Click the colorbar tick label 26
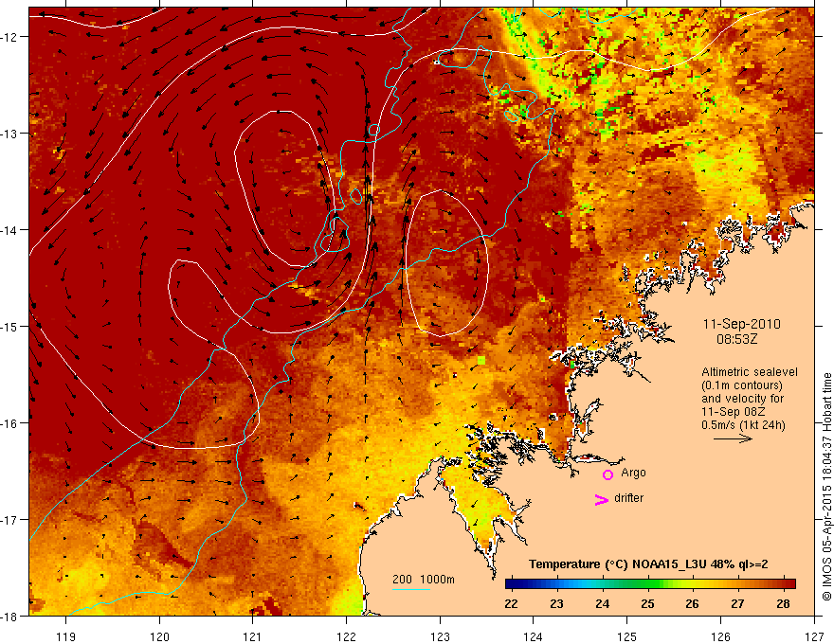Screen dimensions: 834x644 click(x=692, y=603)
